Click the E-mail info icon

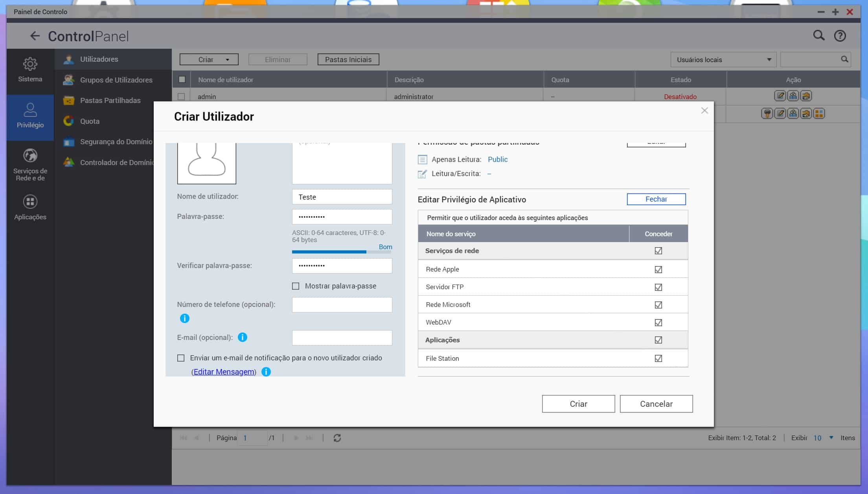tap(243, 337)
